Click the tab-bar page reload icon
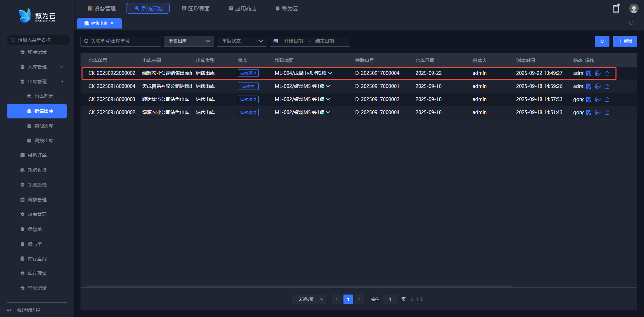This screenshot has height=317, width=644. (x=631, y=23)
